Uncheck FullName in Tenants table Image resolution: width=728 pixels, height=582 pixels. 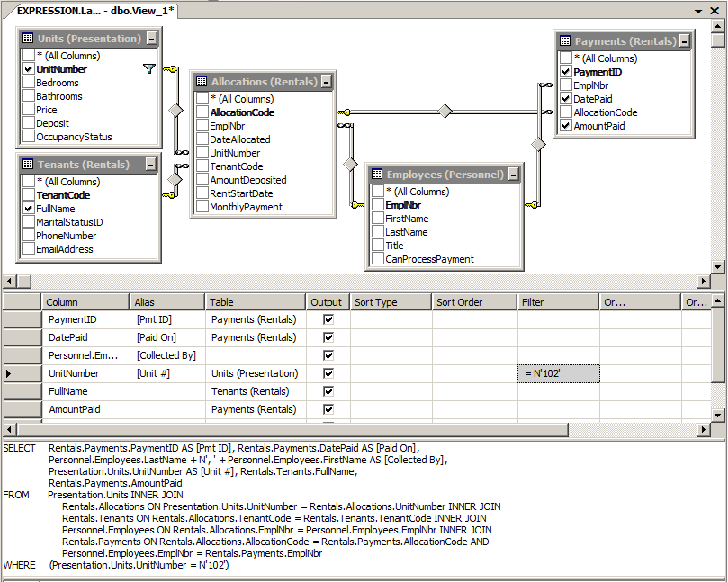pyautogui.click(x=29, y=209)
